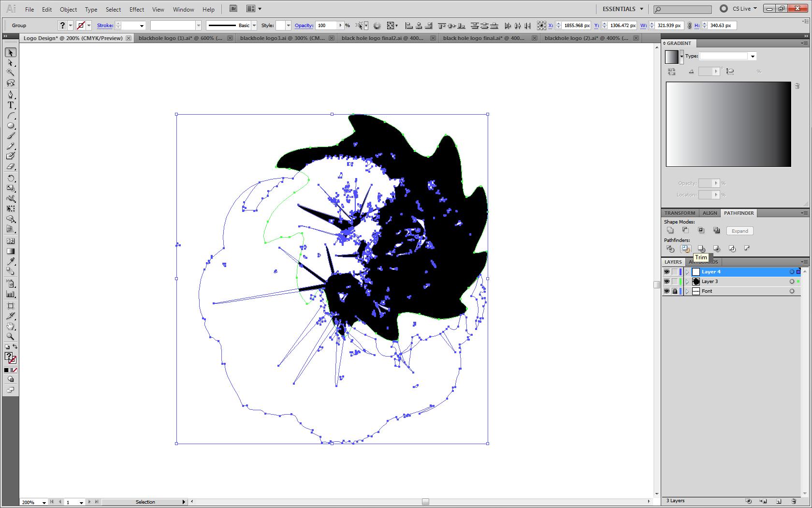
Task: Switch to the TRANSFORM panel tab
Action: [680, 213]
